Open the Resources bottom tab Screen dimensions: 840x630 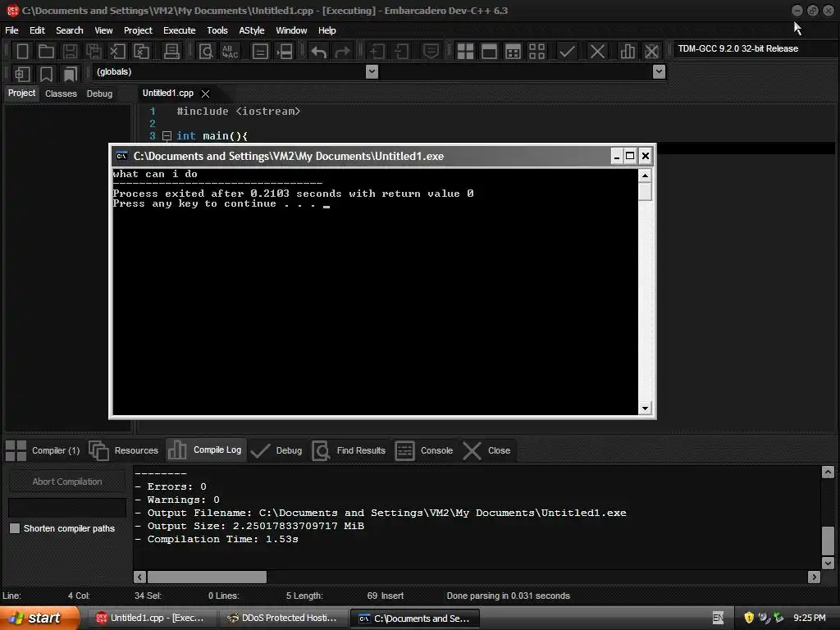(124, 450)
